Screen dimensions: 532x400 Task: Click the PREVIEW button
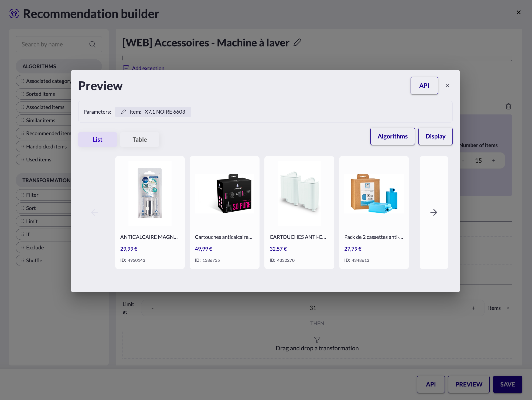(469, 384)
